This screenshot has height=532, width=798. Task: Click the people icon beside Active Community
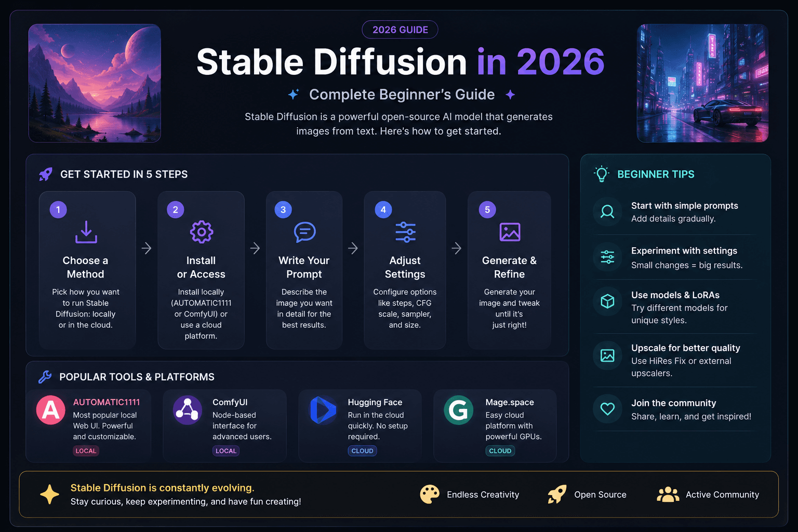[x=668, y=494]
